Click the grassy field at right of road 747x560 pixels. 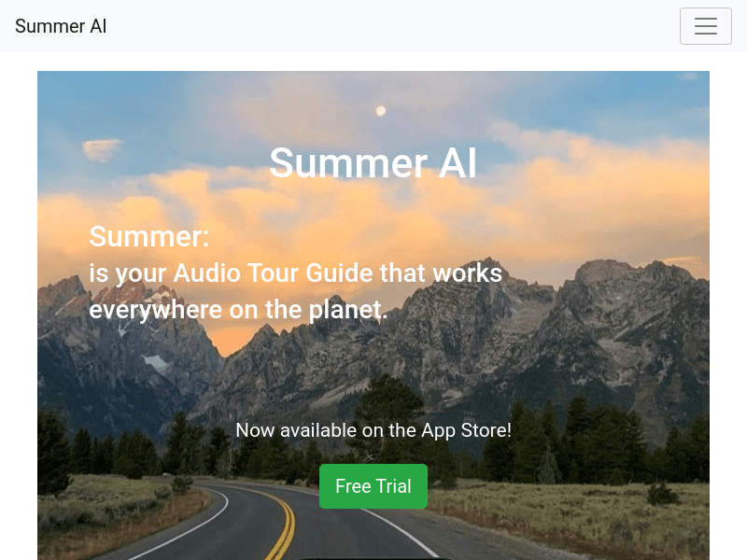point(571,514)
